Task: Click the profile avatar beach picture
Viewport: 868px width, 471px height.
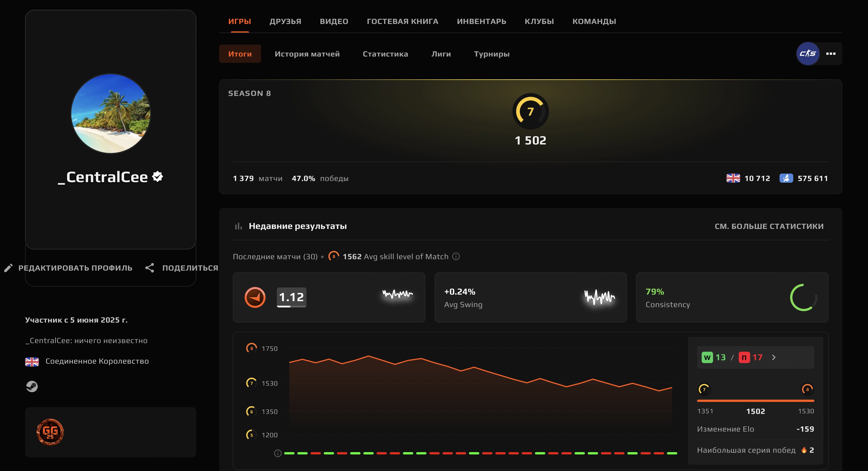Action: point(110,113)
